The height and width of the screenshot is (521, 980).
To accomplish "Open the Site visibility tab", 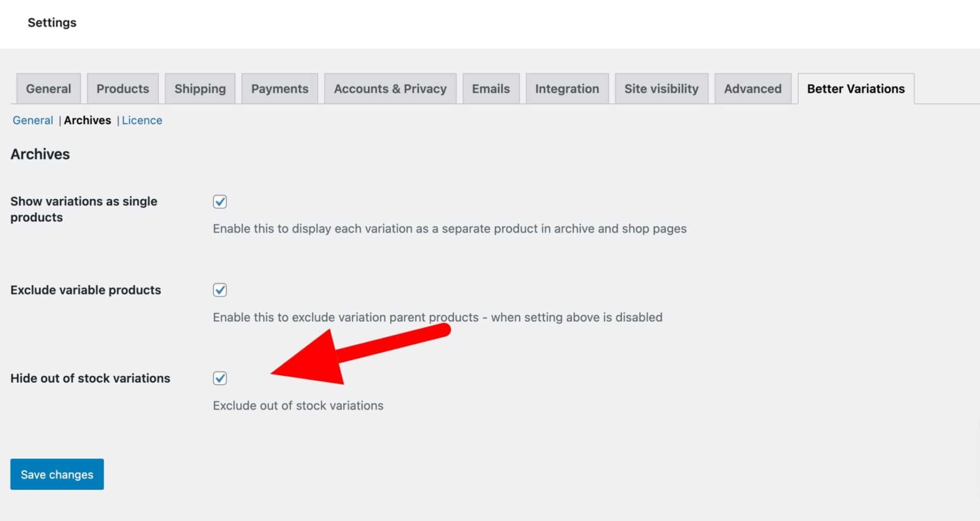I will coord(661,89).
